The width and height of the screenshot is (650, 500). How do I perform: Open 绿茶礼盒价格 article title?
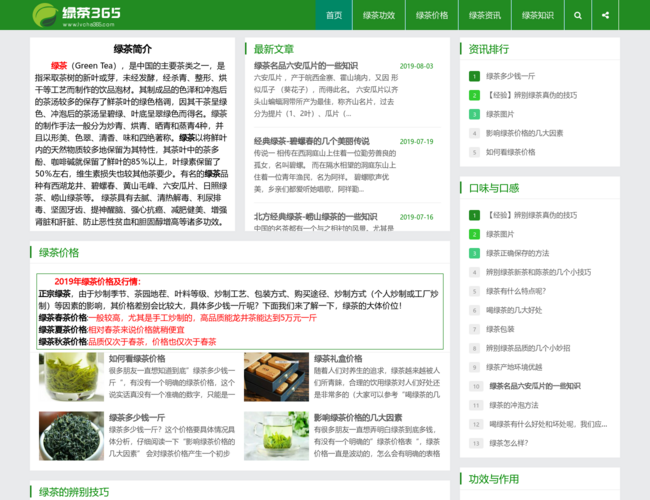tap(338, 358)
